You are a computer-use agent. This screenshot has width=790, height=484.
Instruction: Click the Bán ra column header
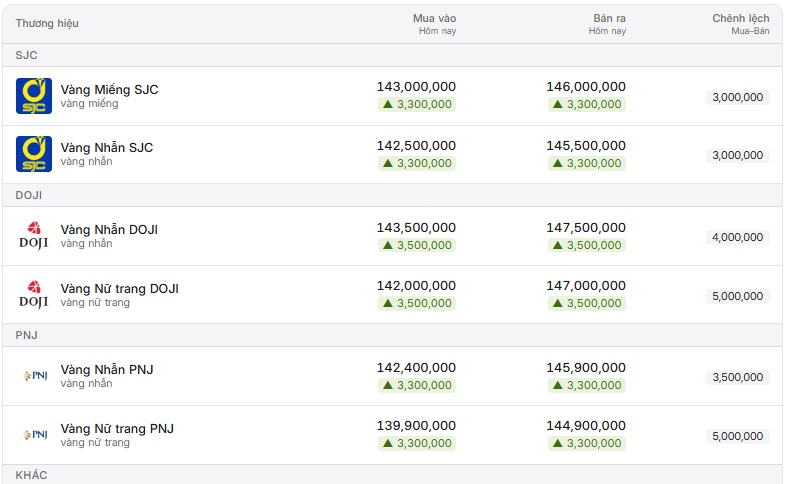[607, 24]
